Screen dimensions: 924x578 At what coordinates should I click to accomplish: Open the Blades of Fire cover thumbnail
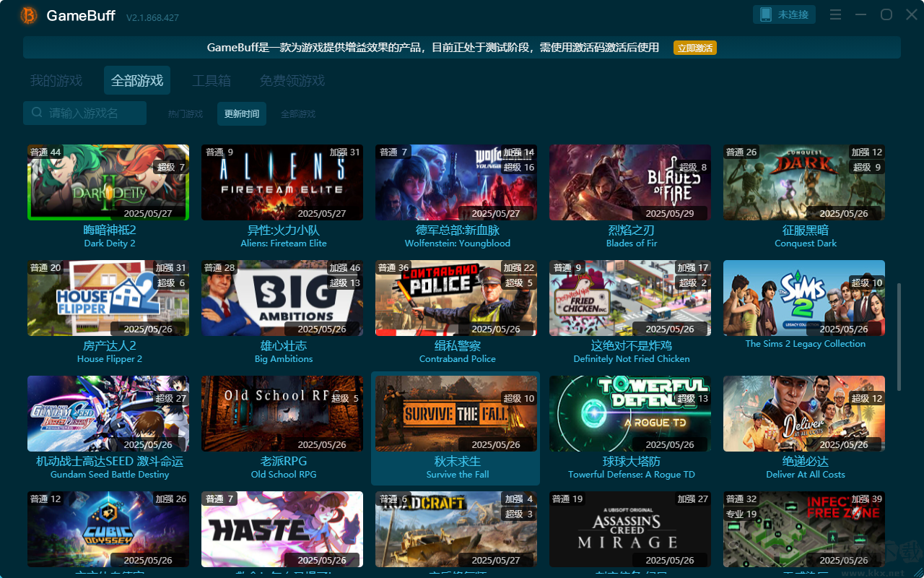click(x=630, y=182)
